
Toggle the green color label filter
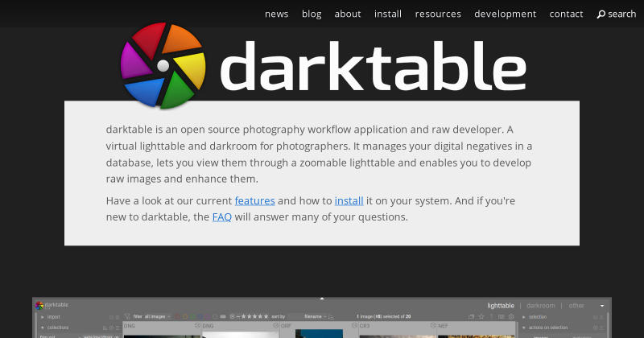click(192, 316)
